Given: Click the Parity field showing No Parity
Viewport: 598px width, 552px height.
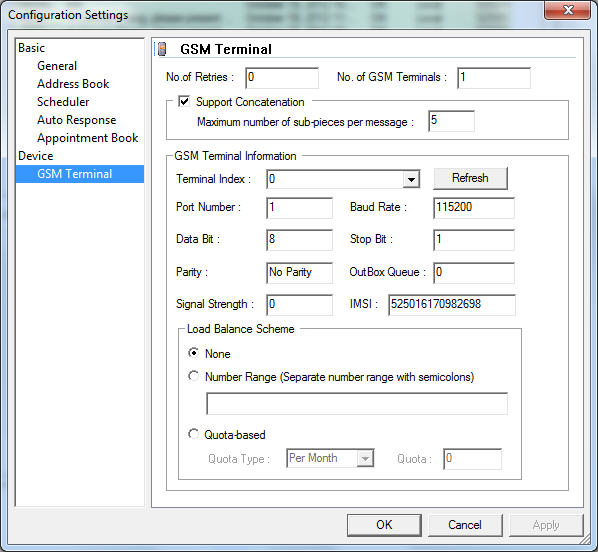Looking at the screenshot, I should point(299,273).
